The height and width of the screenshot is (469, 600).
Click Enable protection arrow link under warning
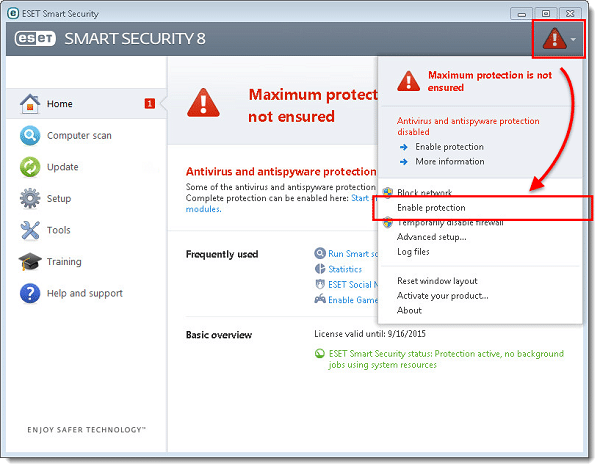point(449,147)
